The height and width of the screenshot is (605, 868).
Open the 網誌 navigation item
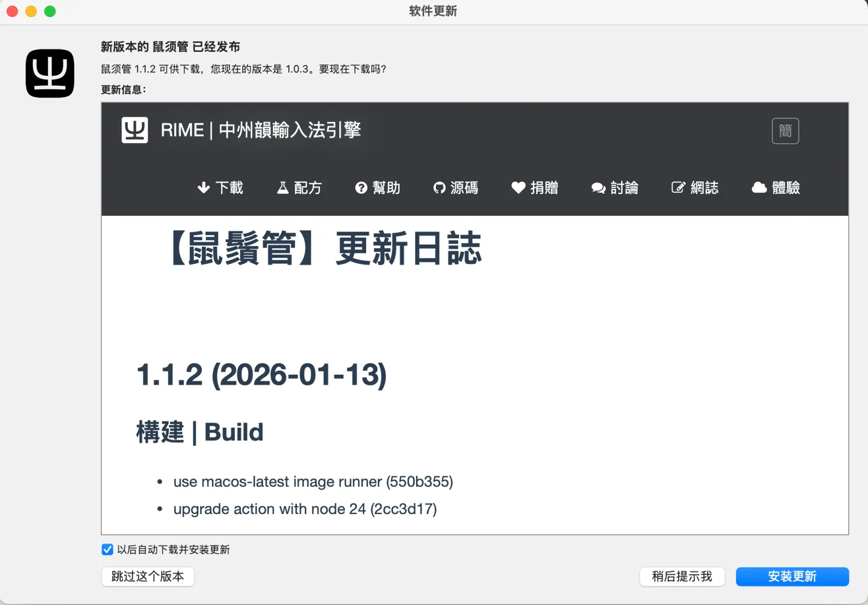coord(695,188)
